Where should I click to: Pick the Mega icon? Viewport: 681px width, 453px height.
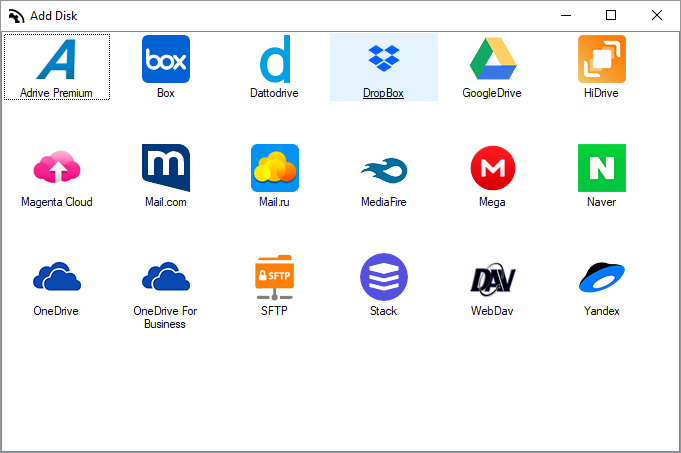tap(493, 168)
